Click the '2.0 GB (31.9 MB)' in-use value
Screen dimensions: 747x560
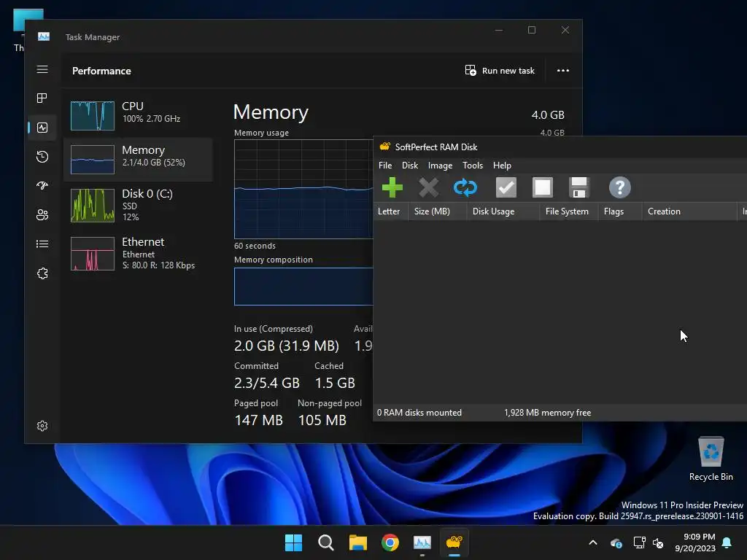coord(286,346)
